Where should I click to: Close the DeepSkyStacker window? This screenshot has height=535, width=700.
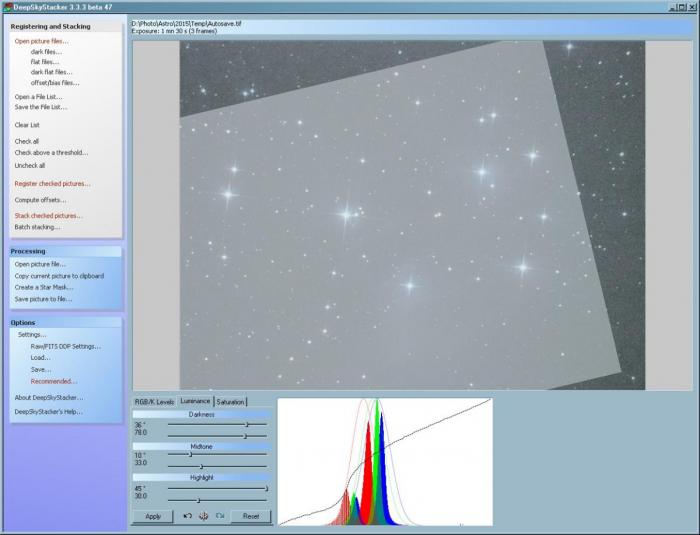[x=692, y=7]
